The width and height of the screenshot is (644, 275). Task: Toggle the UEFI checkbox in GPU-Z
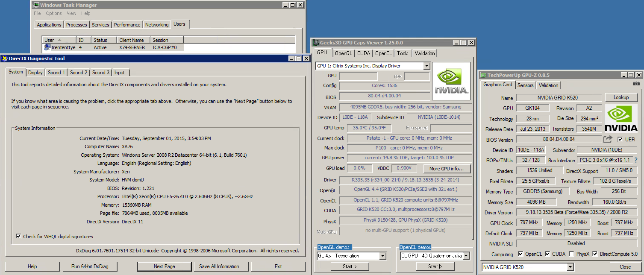(x=620, y=139)
